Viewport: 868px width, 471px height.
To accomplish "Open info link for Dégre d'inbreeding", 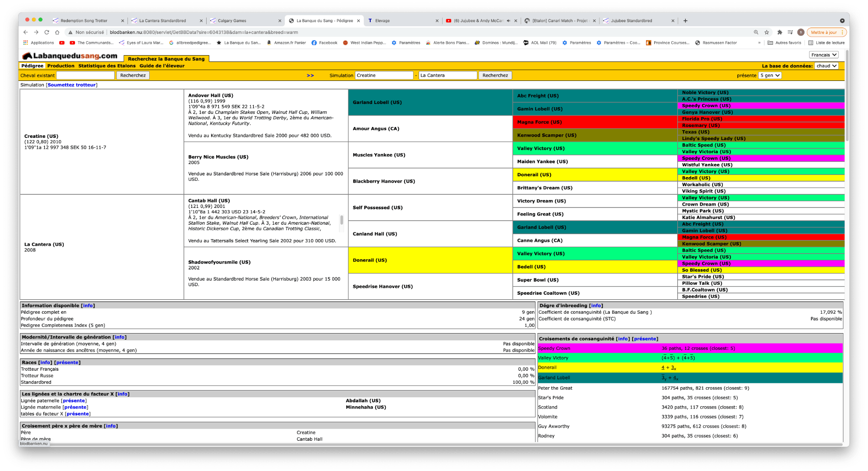I will pos(596,306).
